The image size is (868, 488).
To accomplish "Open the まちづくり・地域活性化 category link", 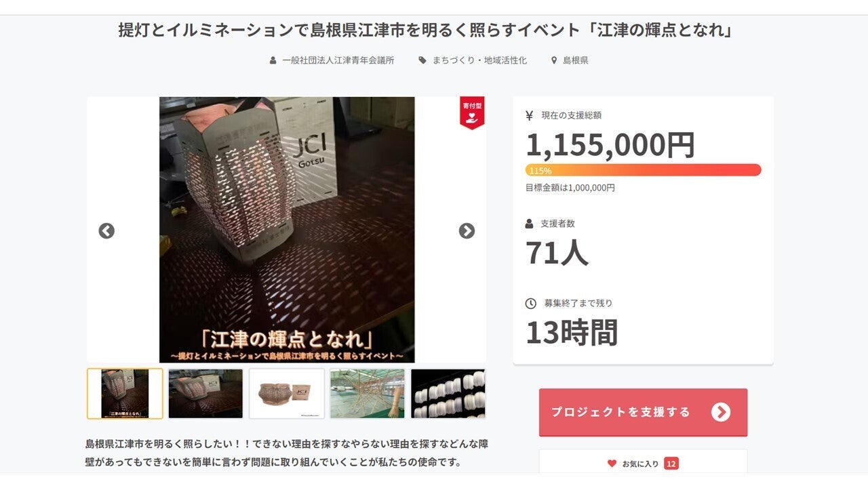I will (479, 60).
